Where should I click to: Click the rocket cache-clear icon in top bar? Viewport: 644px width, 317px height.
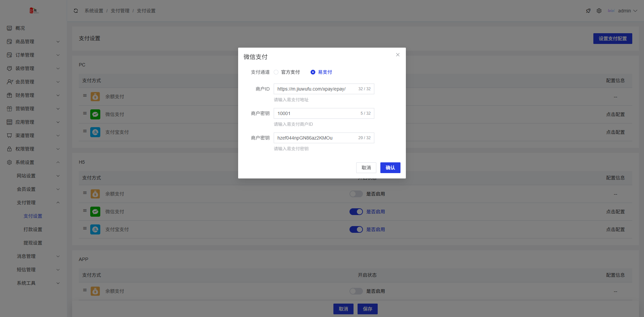click(588, 11)
